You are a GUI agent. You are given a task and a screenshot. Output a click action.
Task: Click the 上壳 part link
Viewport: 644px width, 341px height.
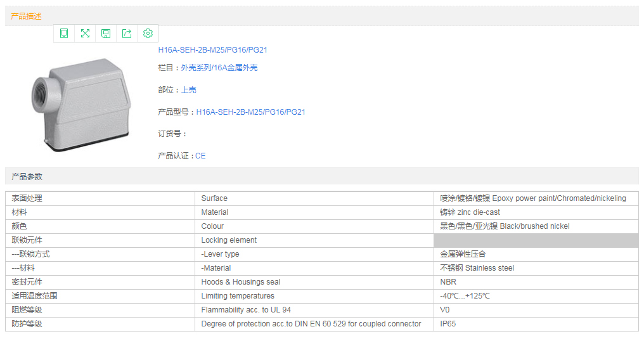click(188, 90)
